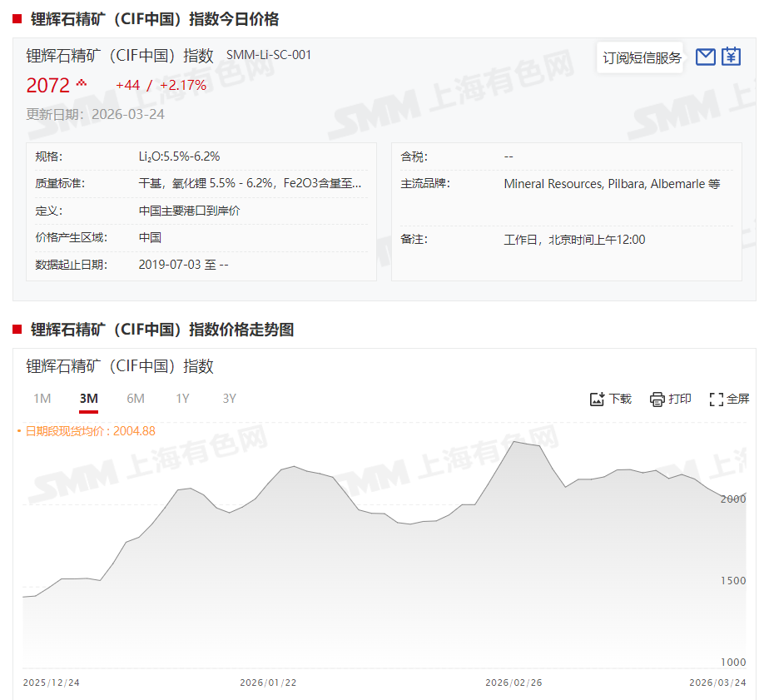Subscribe via 订阅短信服务 button
The height and width of the screenshot is (700, 764).
point(641,58)
